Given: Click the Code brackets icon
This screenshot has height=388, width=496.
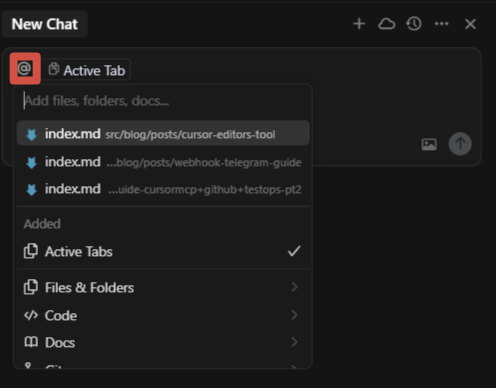Looking at the screenshot, I should pos(31,315).
